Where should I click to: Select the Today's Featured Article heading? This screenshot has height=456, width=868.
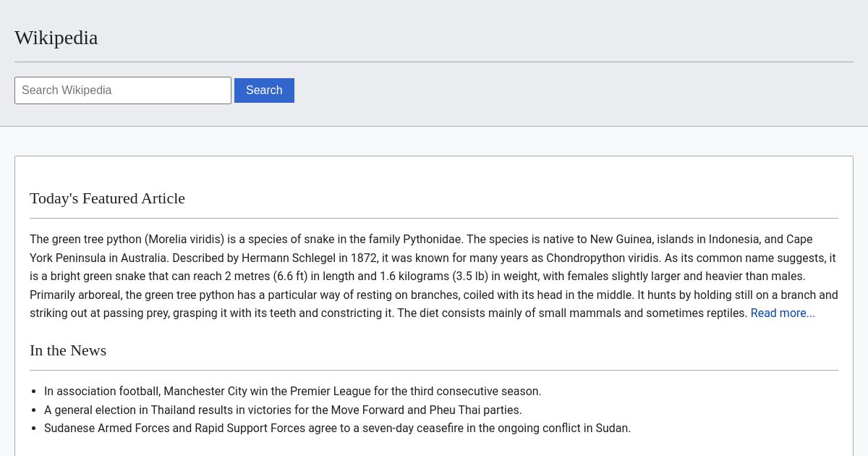107,198
